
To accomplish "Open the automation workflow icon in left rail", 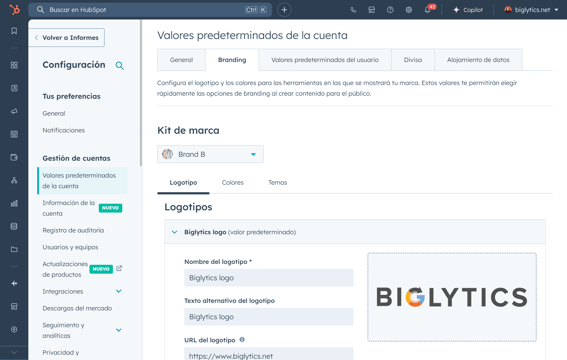I will (14, 180).
